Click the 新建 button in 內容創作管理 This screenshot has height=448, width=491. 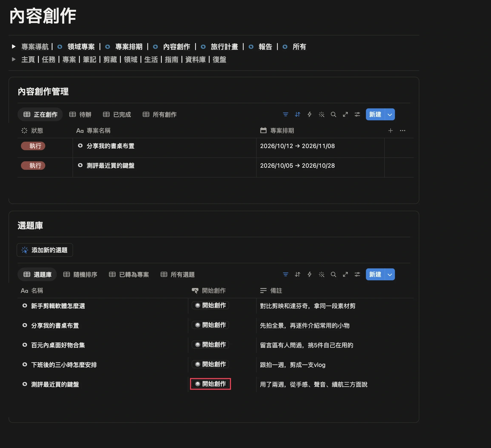pos(375,114)
